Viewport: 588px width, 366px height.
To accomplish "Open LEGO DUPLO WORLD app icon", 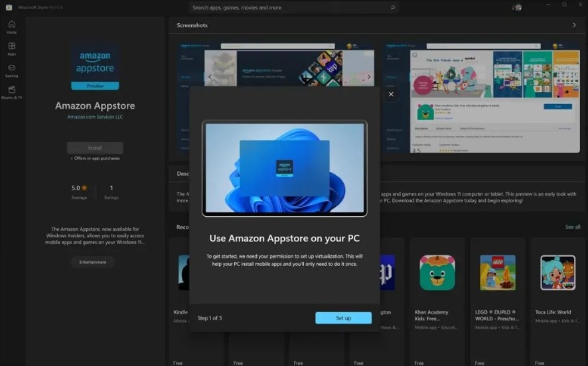I will [498, 273].
